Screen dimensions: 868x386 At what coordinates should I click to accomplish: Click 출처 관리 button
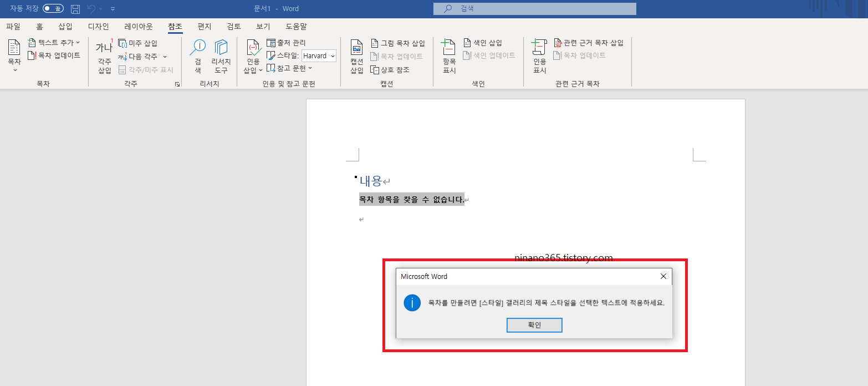pyautogui.click(x=287, y=43)
